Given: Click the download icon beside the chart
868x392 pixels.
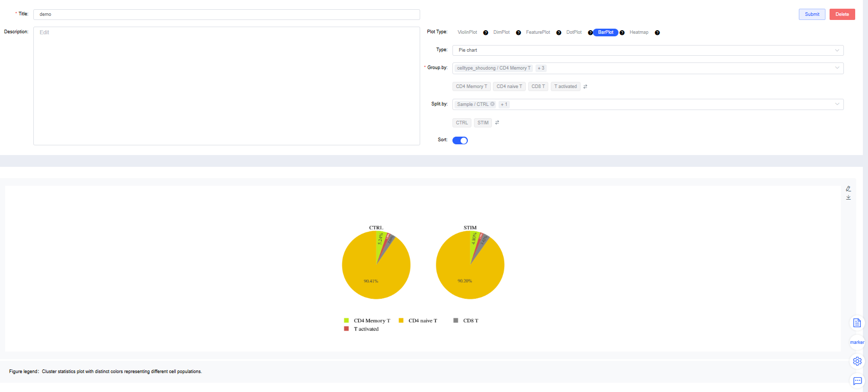Looking at the screenshot, I should tap(849, 198).
